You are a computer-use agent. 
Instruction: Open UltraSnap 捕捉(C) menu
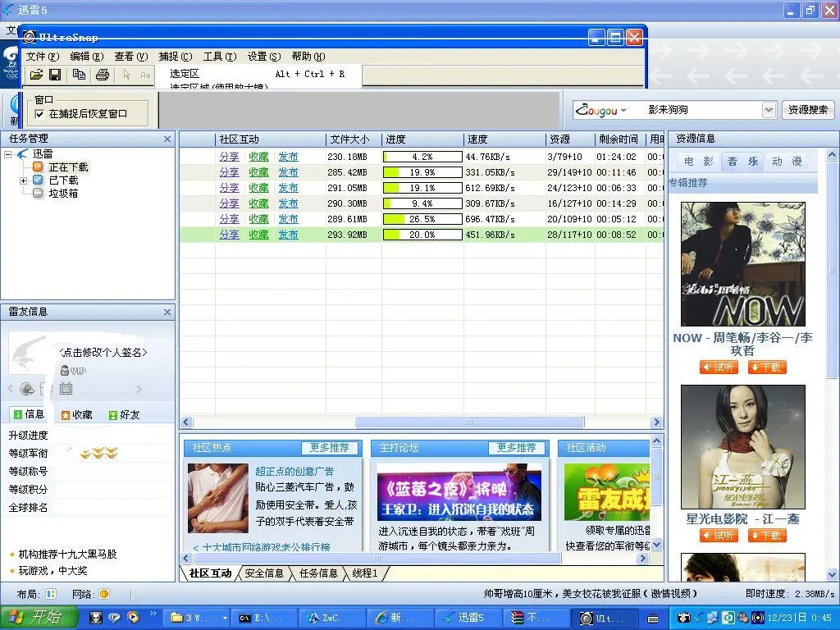click(176, 57)
